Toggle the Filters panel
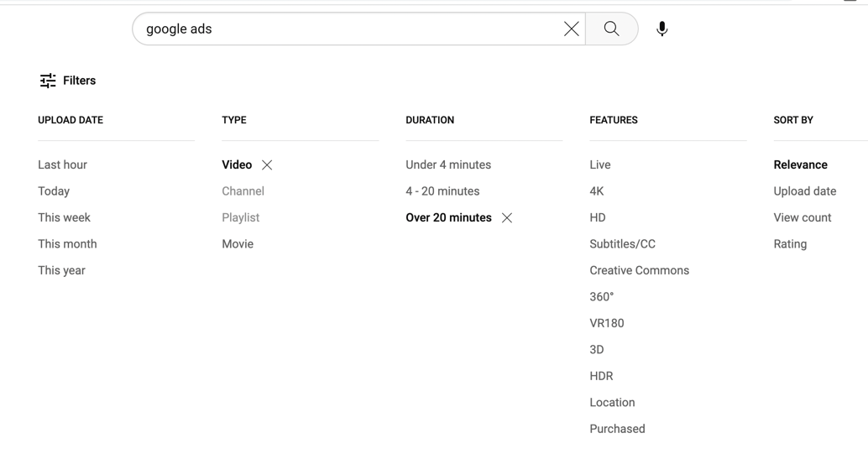The height and width of the screenshot is (454, 868). coord(67,81)
